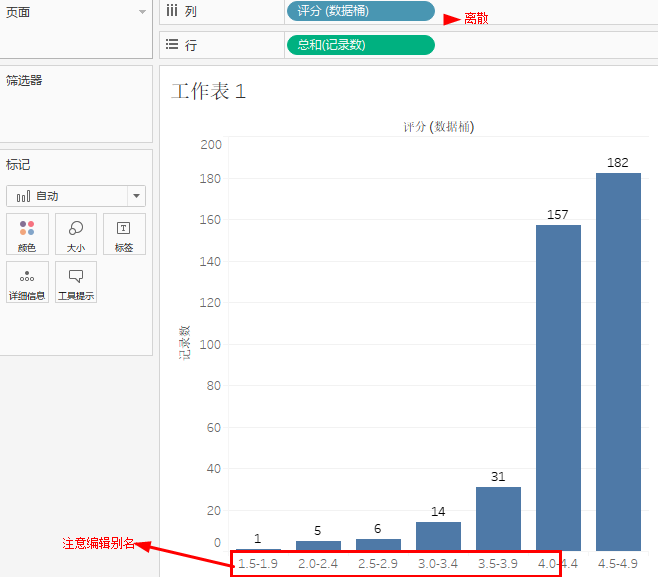
Task: Select the bar labeled 5
Action: 318,546
